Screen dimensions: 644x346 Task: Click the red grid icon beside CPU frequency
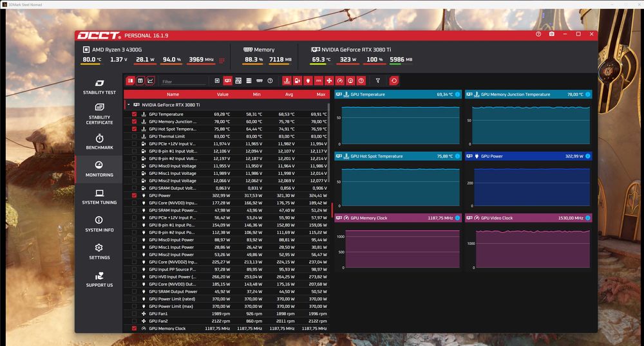tap(222, 60)
